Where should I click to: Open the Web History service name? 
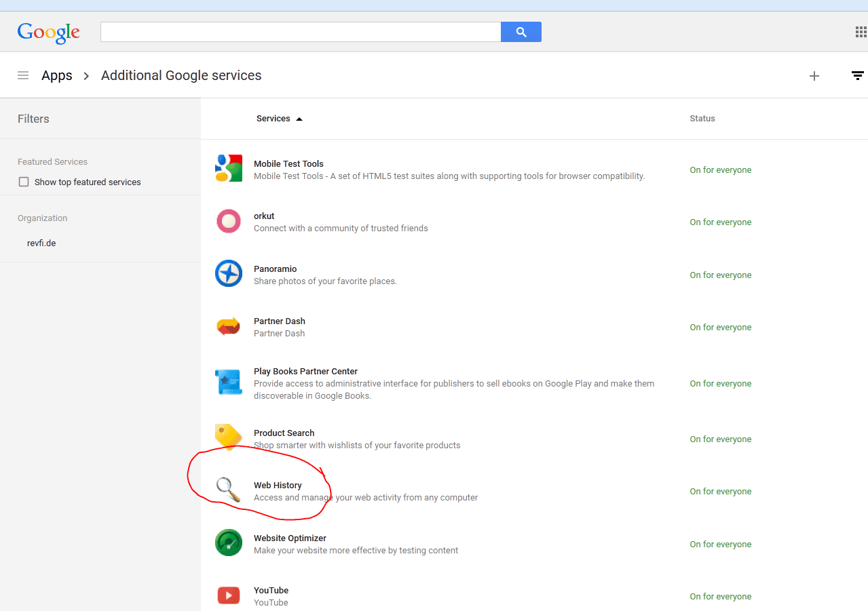click(x=278, y=485)
